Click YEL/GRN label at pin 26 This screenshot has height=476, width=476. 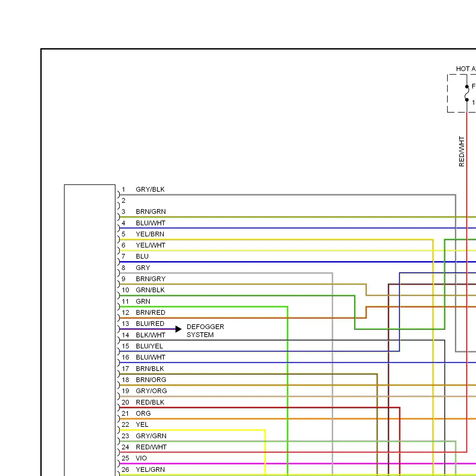[150, 470]
